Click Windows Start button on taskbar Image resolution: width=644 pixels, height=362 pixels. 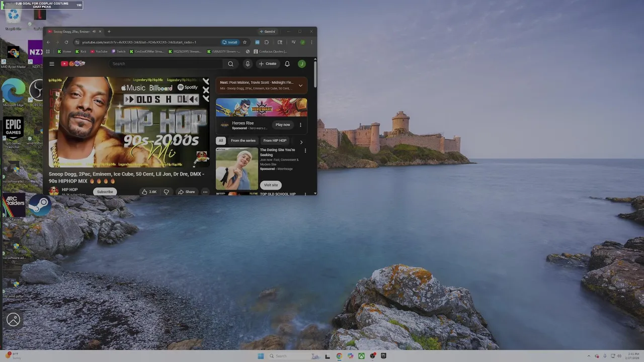click(x=261, y=356)
